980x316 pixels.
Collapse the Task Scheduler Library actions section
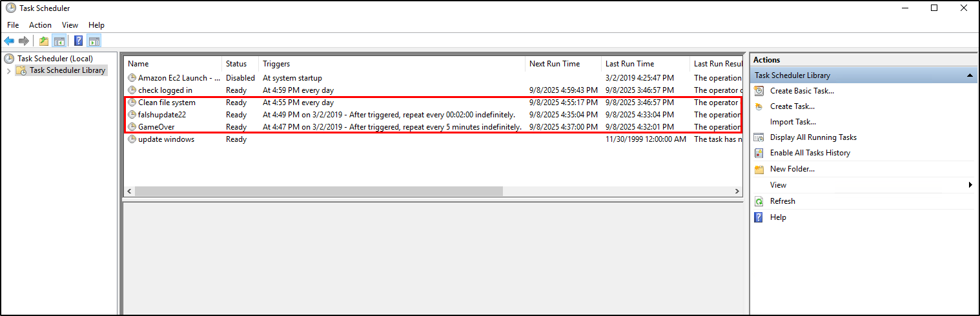click(x=970, y=75)
